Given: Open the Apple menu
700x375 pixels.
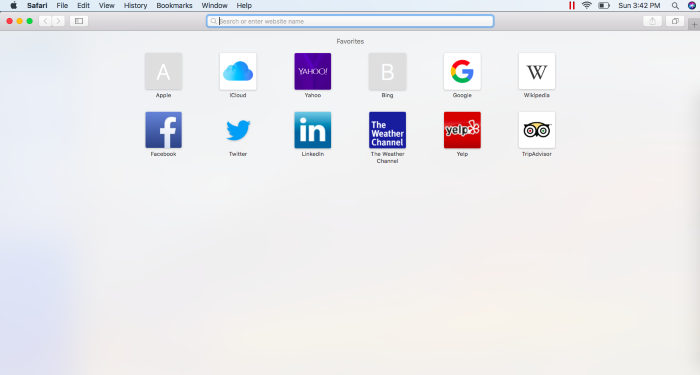Looking at the screenshot, I should tap(13, 5).
